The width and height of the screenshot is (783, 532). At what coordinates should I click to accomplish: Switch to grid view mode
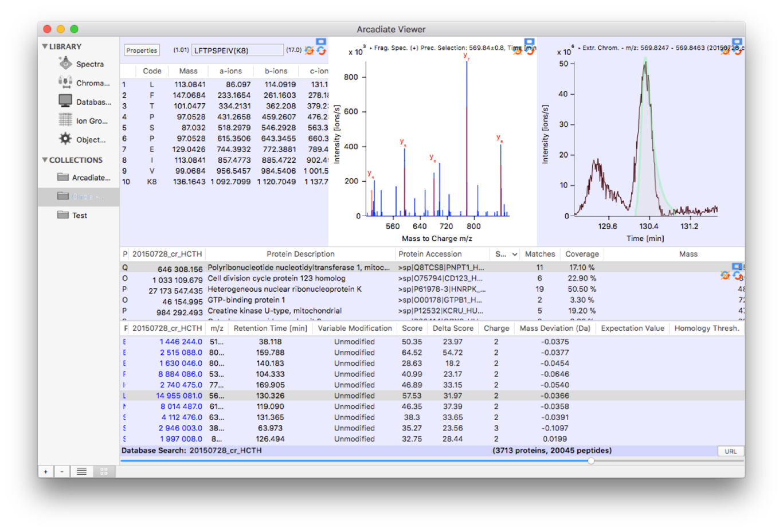click(104, 471)
